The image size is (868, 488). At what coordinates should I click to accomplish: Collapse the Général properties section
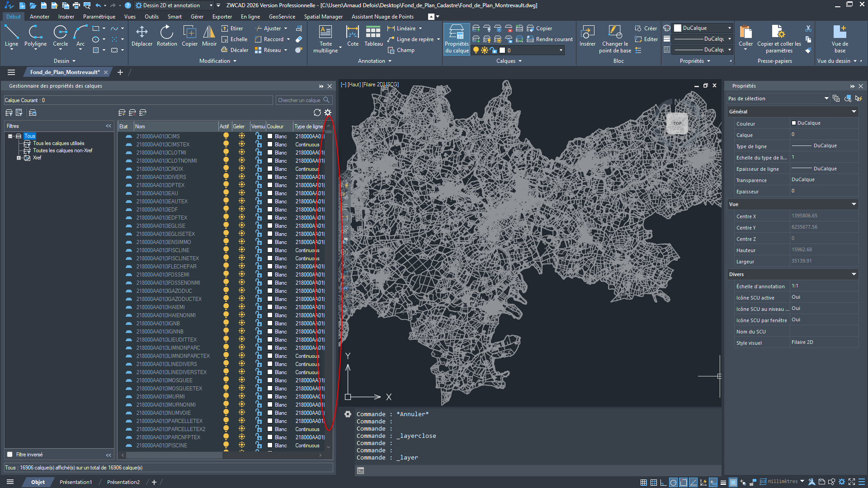pos(854,112)
